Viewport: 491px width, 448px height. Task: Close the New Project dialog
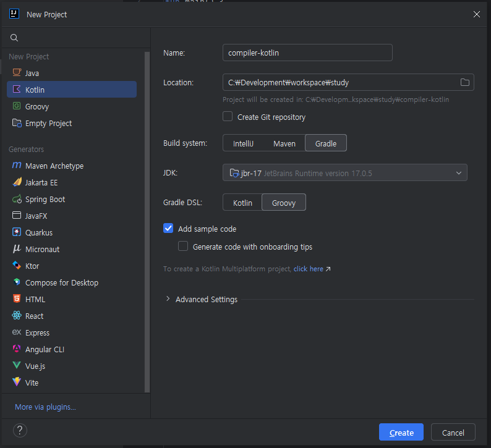tap(477, 14)
